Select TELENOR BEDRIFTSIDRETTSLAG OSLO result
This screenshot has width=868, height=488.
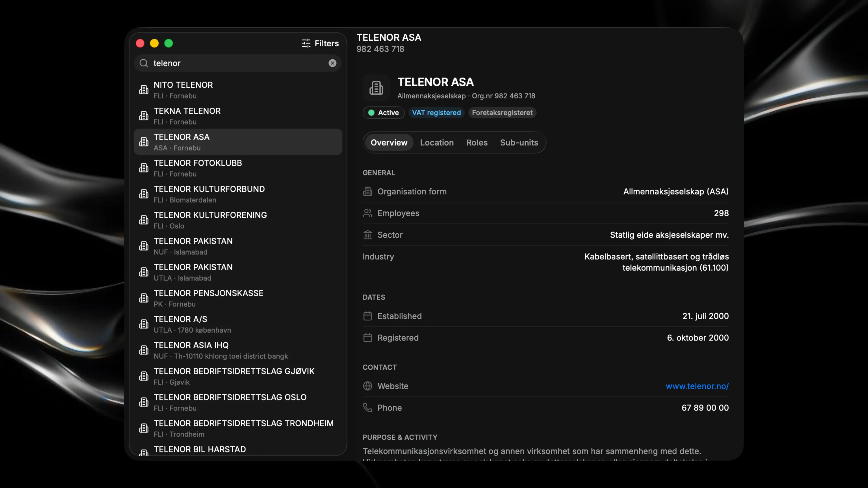pyautogui.click(x=238, y=402)
